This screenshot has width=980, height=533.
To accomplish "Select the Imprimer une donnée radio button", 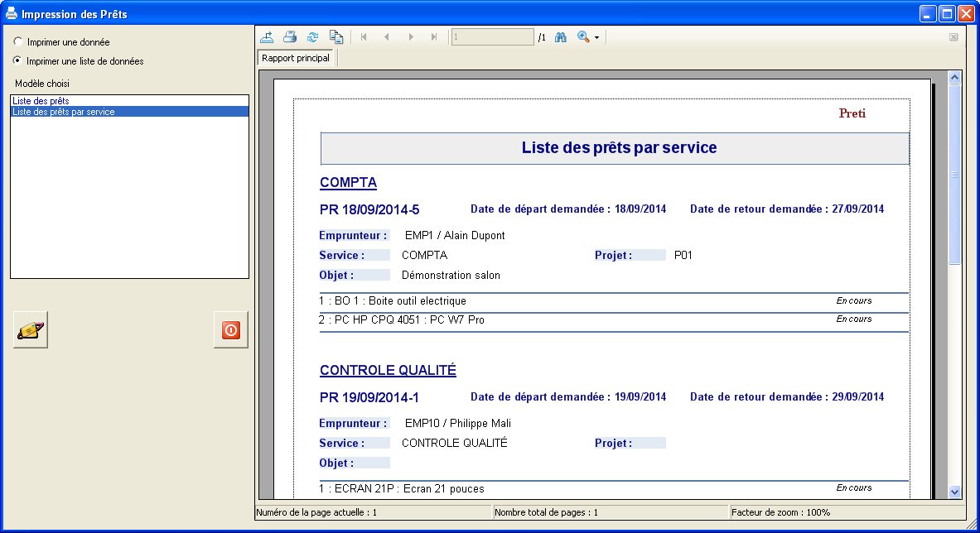I will pyautogui.click(x=17, y=42).
